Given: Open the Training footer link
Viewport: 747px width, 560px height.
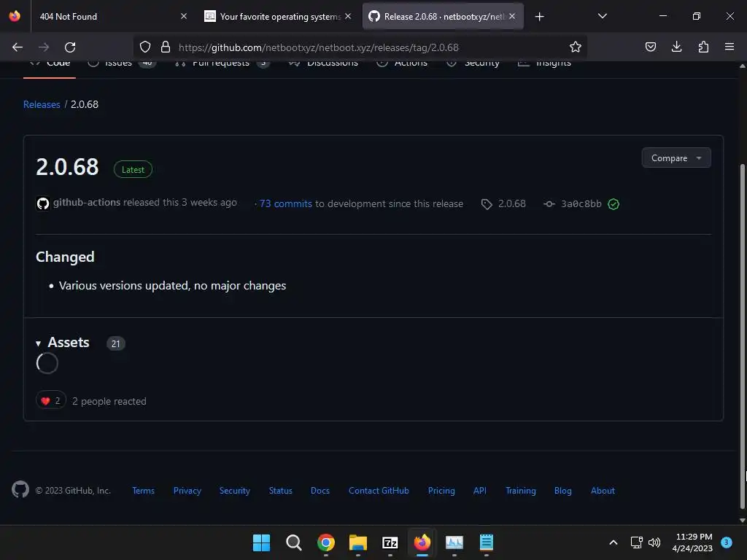Looking at the screenshot, I should [521, 491].
